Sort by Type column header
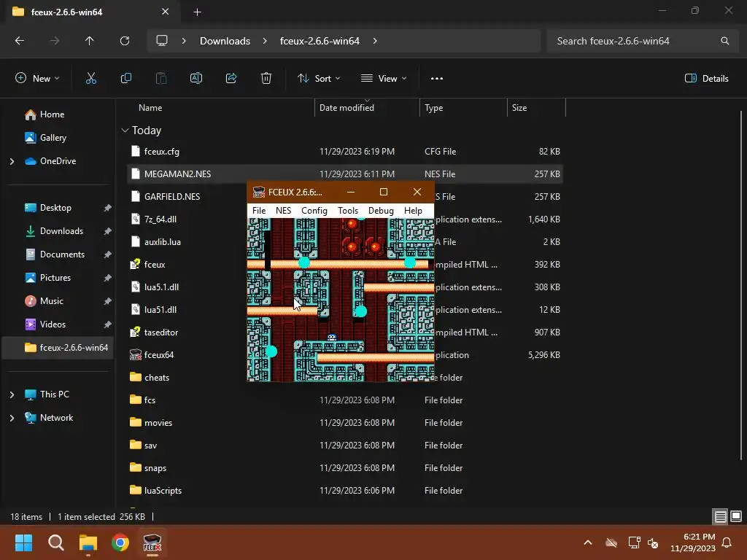This screenshot has width=747, height=560. (433, 108)
